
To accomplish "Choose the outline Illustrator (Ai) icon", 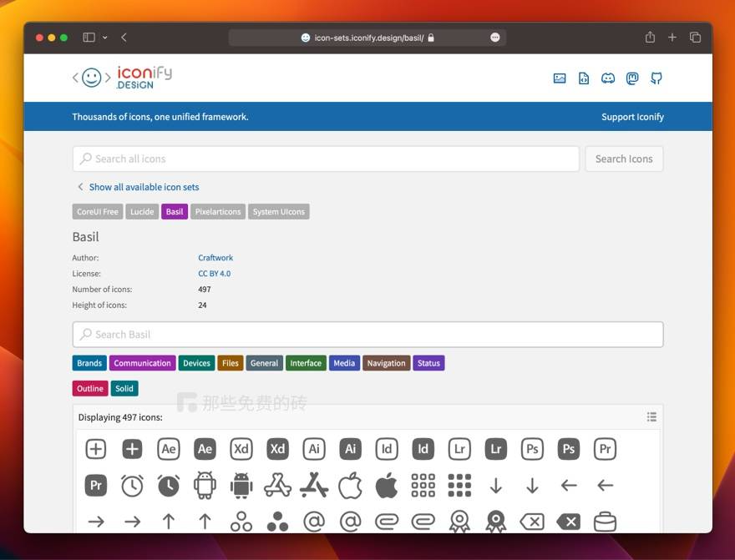I will click(x=314, y=449).
